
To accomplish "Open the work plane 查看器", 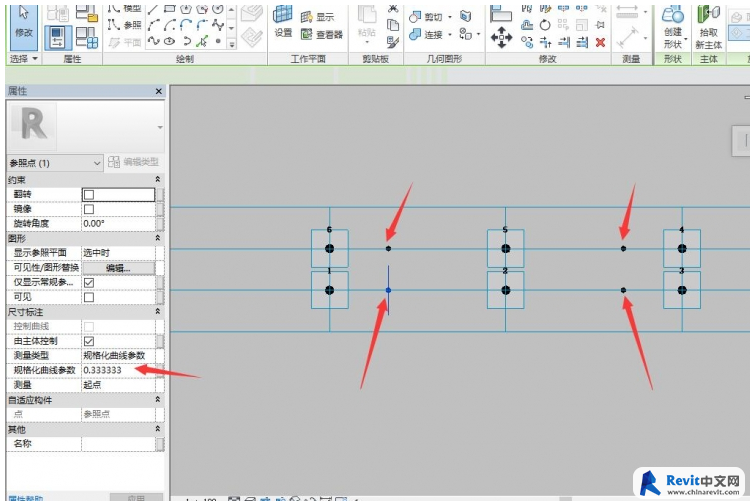I will pos(321,34).
